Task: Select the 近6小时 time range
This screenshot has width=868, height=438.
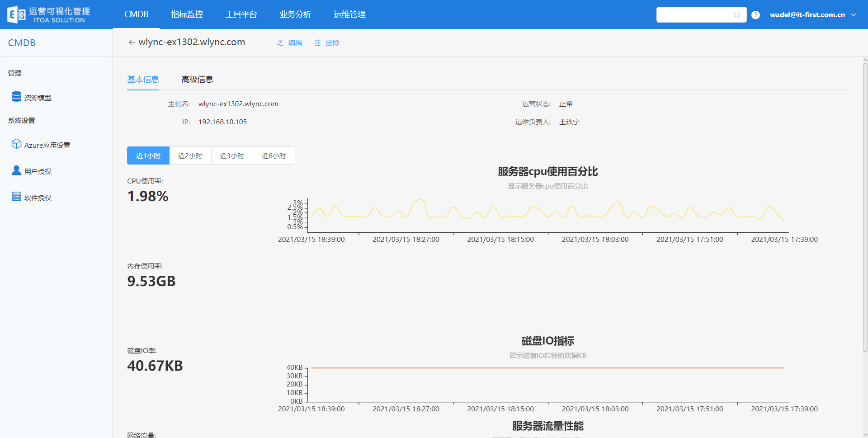Action: 274,155
